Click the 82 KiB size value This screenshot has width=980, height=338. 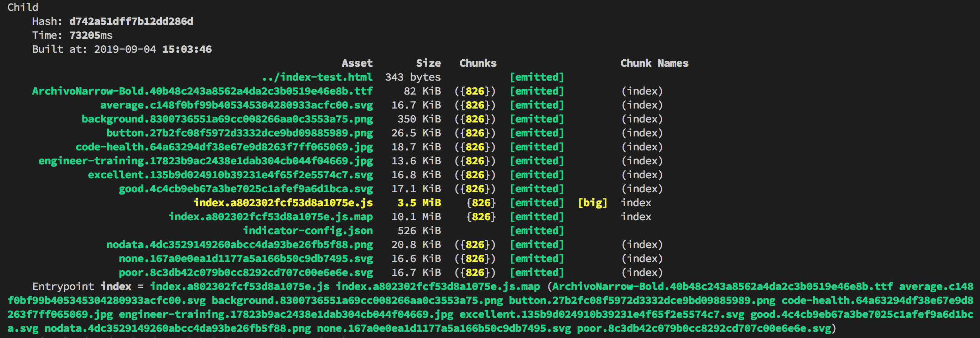coord(422,91)
